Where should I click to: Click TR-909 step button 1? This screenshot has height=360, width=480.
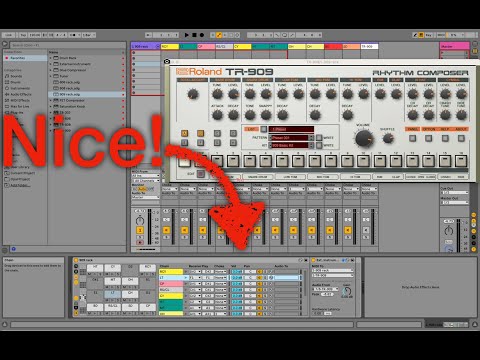pyautogui.click(x=217, y=161)
